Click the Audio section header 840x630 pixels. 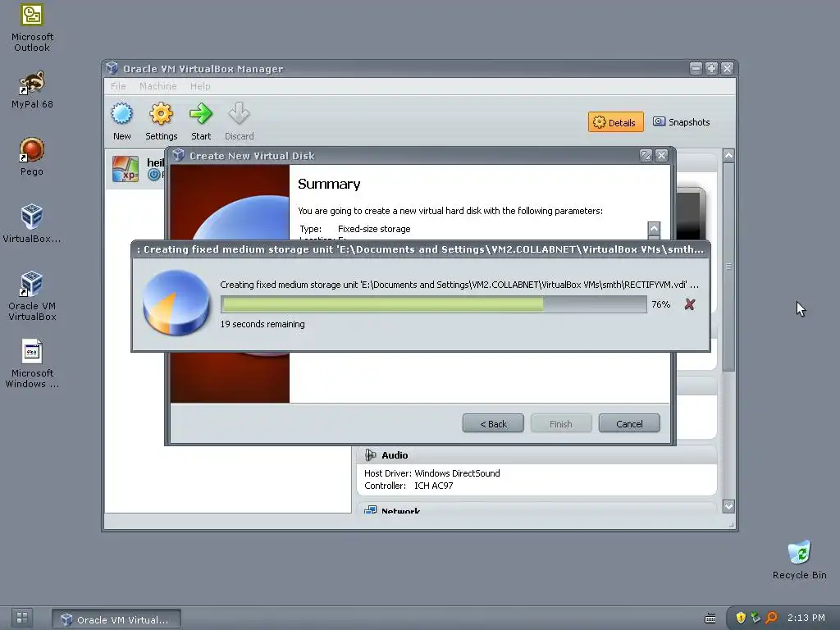(x=536, y=454)
